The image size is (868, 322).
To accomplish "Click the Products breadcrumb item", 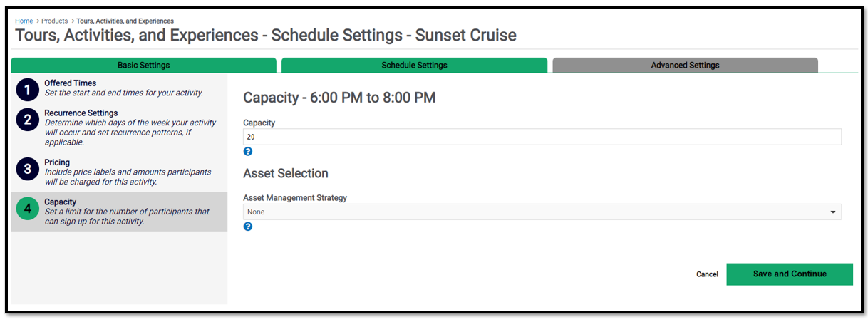I will 55,21.
